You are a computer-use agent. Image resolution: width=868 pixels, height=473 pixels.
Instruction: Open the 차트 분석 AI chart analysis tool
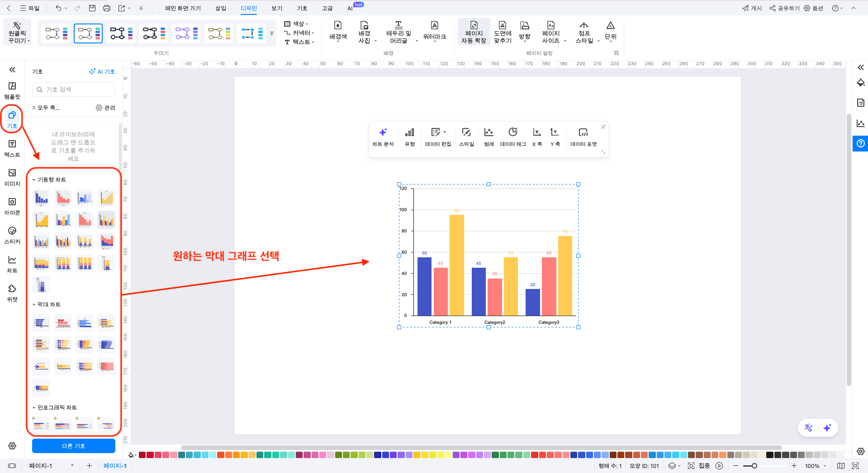pos(383,137)
